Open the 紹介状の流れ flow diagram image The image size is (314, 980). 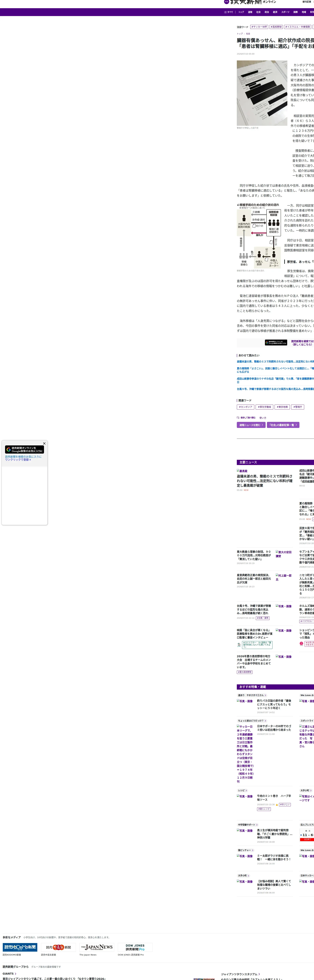pyautogui.click(x=259, y=236)
